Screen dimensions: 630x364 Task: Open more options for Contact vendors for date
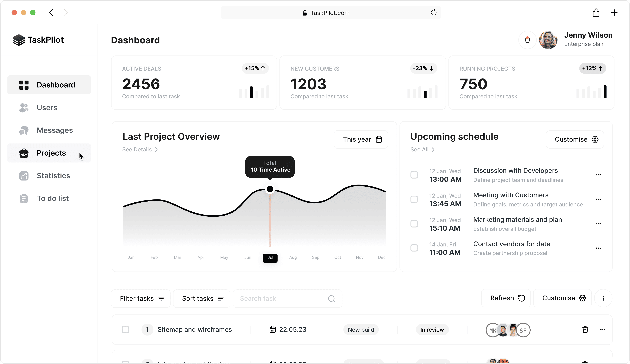pos(598,248)
